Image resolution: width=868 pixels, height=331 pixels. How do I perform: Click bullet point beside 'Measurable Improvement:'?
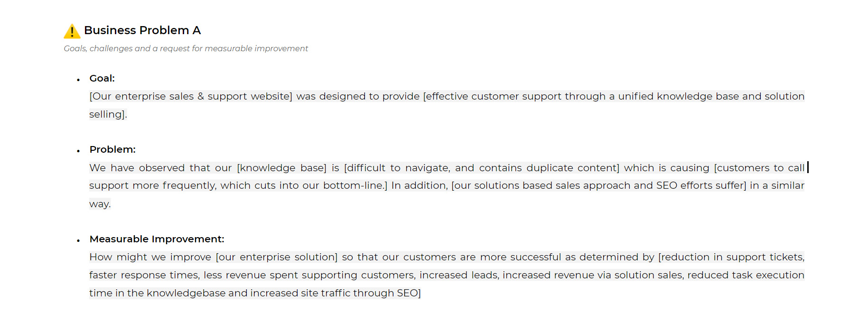pos(78,241)
